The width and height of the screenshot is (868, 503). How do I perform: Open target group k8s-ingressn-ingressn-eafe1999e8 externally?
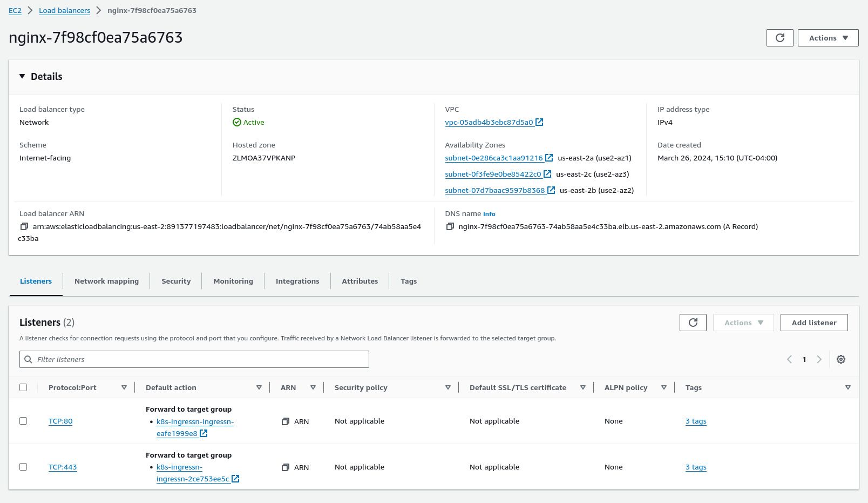click(204, 433)
